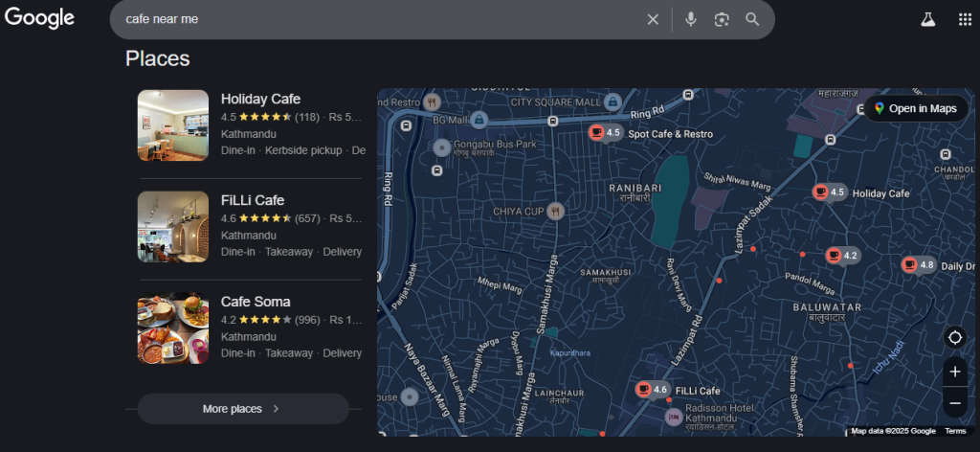Image resolution: width=980 pixels, height=452 pixels.
Task: Click Gongabu Bus Park marker
Action: click(x=442, y=148)
